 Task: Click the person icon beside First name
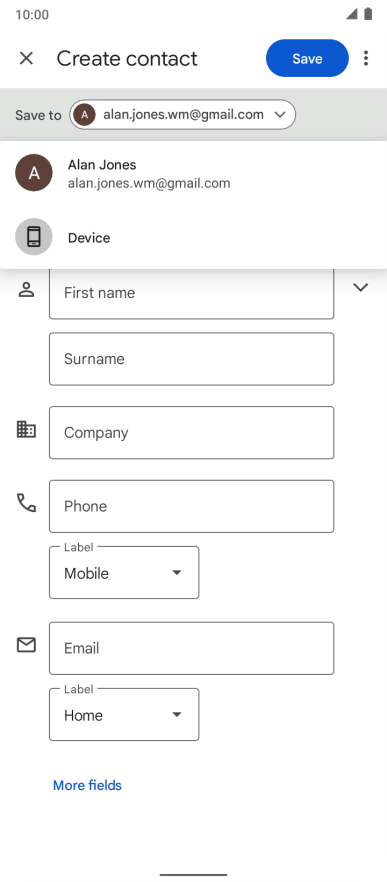(x=26, y=290)
